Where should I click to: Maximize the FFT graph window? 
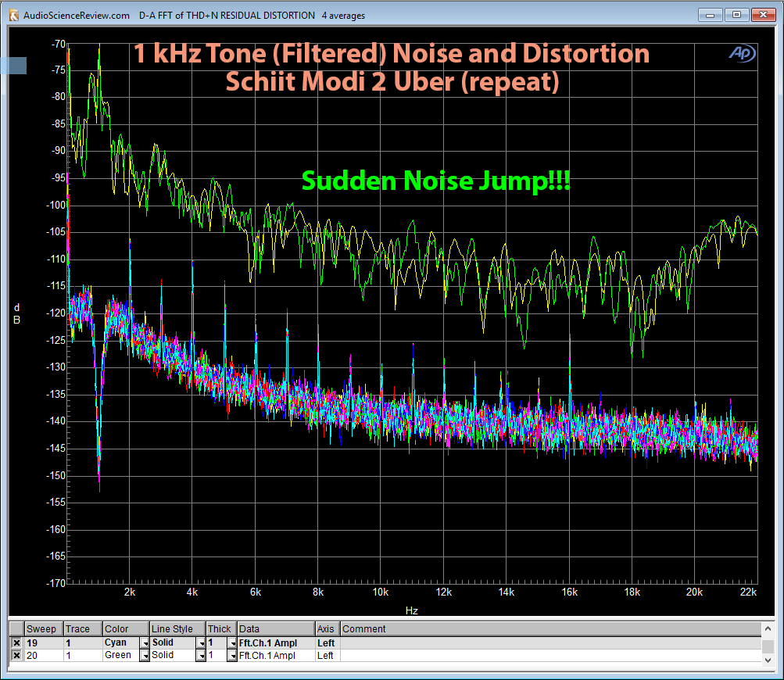click(x=736, y=15)
